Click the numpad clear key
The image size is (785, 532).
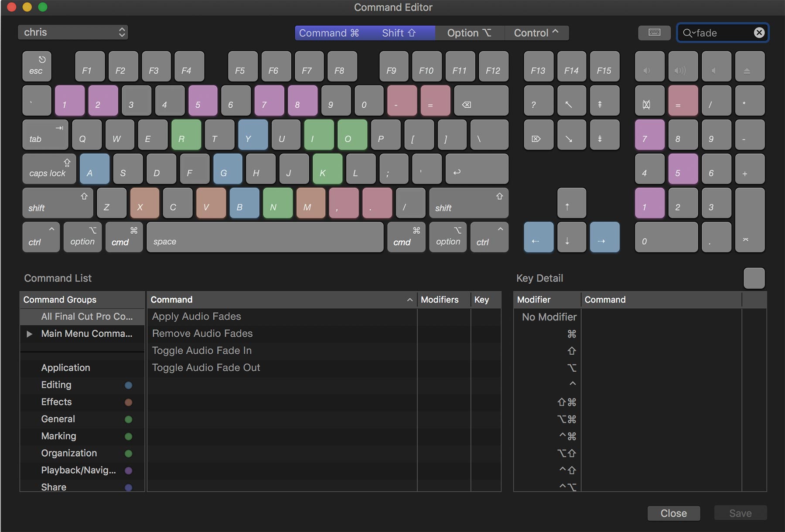(x=650, y=101)
